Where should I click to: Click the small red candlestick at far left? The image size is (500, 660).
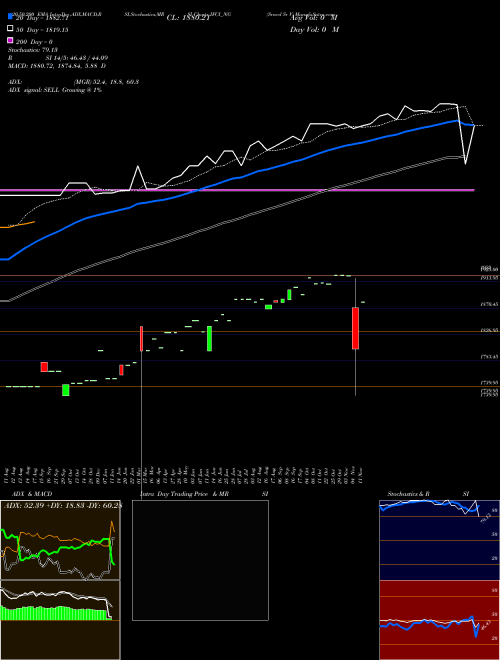tap(44, 367)
